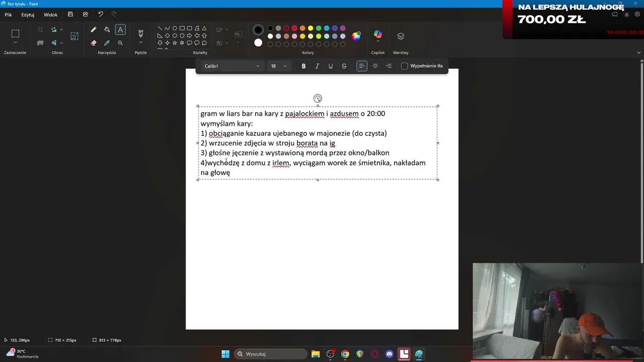Select the straight line shape
The width and height of the screenshot is (644, 362).
click(160, 28)
